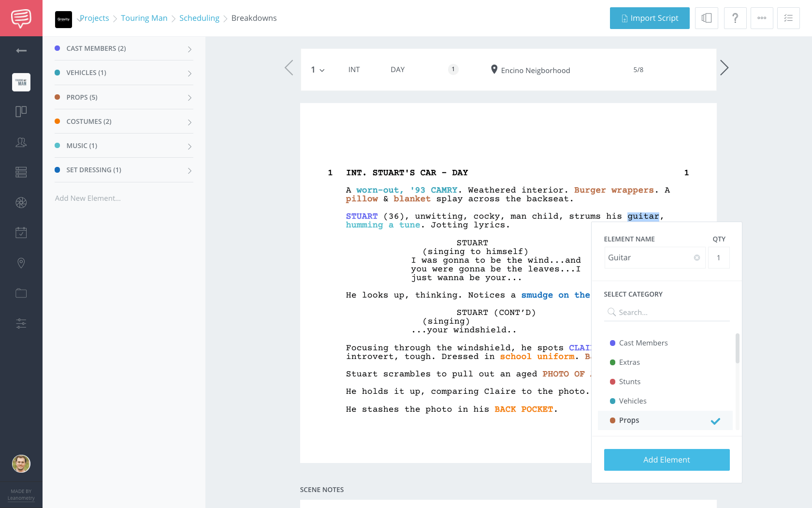Click tagged BACK POCKET text in script
Screen dimensions: 812x508
pos(523,409)
